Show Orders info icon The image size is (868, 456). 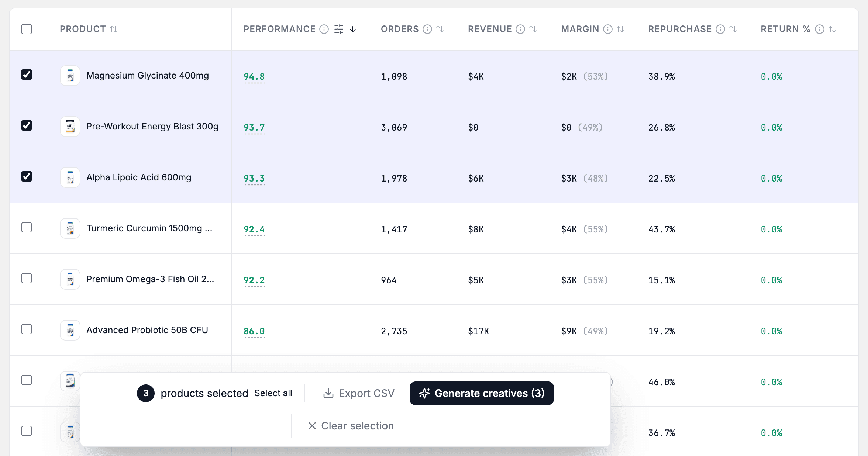pos(427,29)
